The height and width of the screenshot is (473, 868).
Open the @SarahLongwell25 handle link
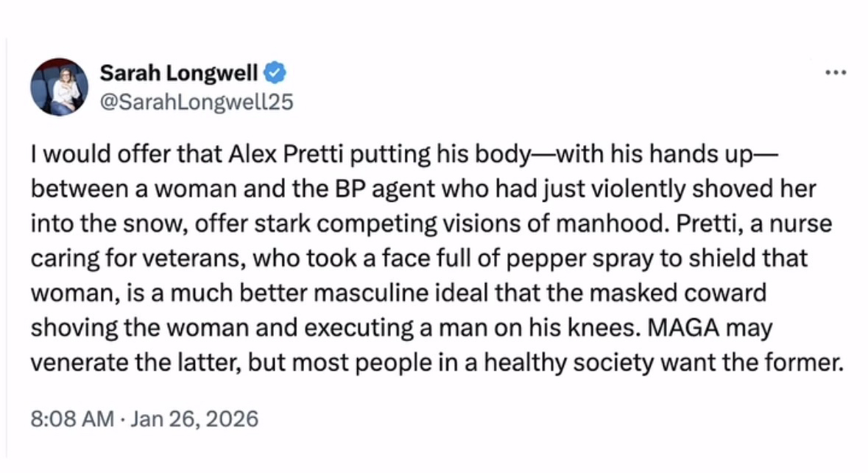(x=196, y=102)
